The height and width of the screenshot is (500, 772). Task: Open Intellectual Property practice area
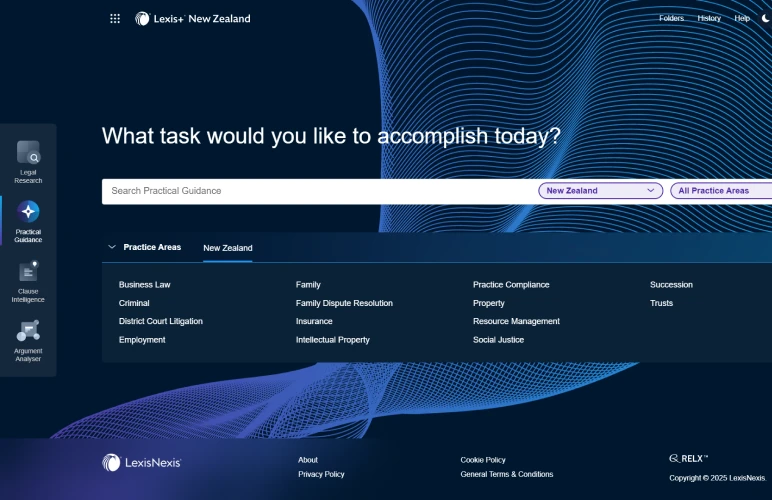[x=332, y=340]
